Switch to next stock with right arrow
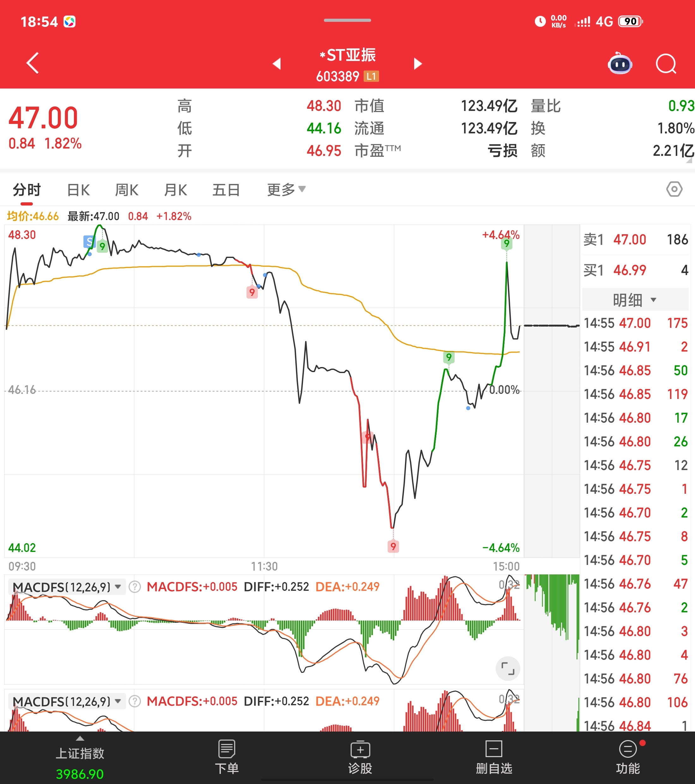695x784 pixels. (x=418, y=64)
